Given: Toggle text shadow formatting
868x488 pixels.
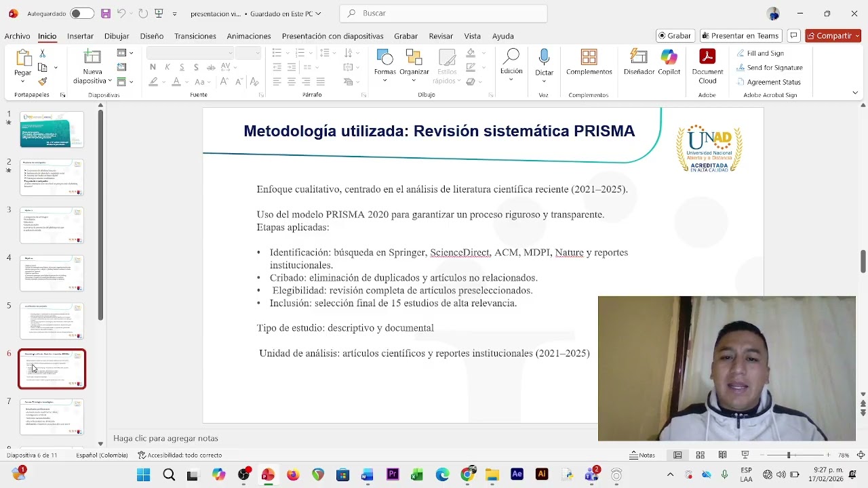Looking at the screenshot, I should pyautogui.click(x=196, y=67).
